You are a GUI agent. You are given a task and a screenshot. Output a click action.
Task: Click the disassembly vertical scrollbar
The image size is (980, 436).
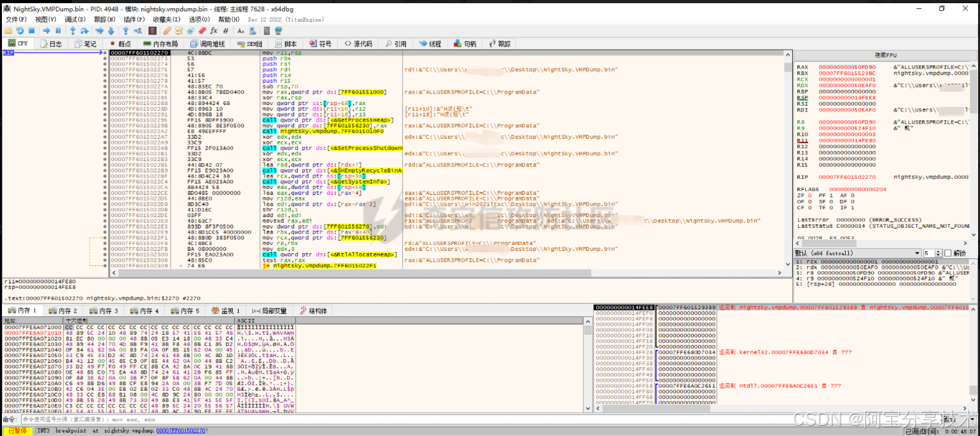788,159
